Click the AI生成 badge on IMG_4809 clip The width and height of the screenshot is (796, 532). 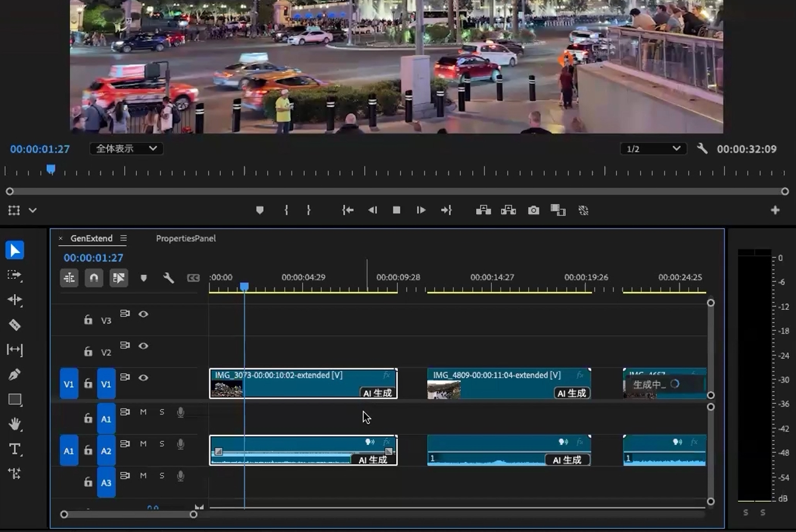coord(571,393)
